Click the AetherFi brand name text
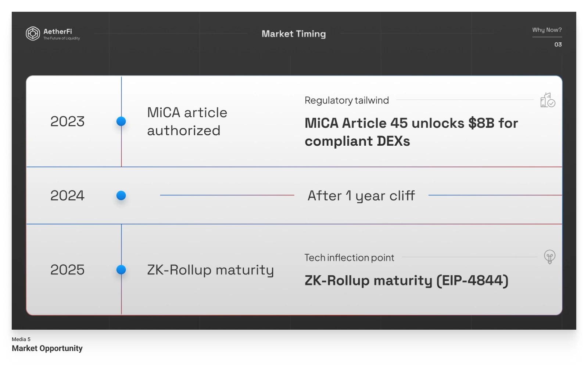The width and height of the screenshot is (588, 365). [x=58, y=31]
